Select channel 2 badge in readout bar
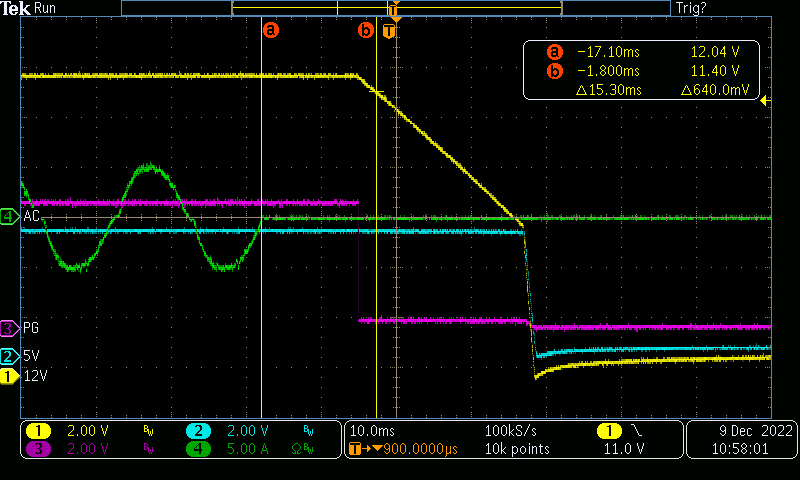Viewport: 800px width, 480px height. (198, 431)
